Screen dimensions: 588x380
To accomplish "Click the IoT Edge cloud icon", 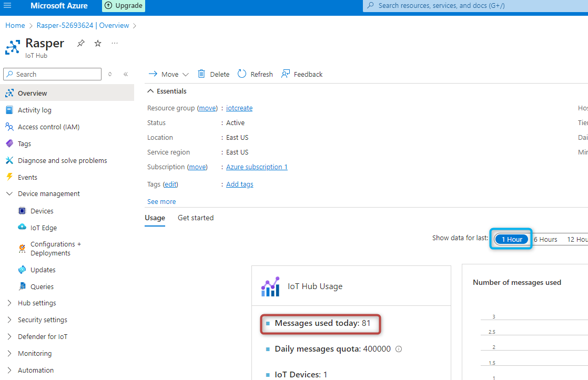I will 22,227.
